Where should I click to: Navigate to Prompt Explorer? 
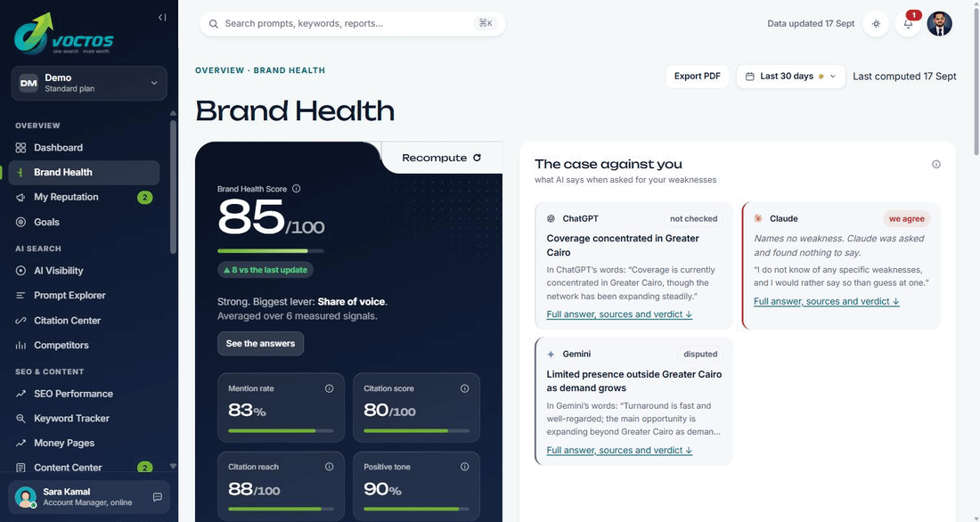click(84, 295)
